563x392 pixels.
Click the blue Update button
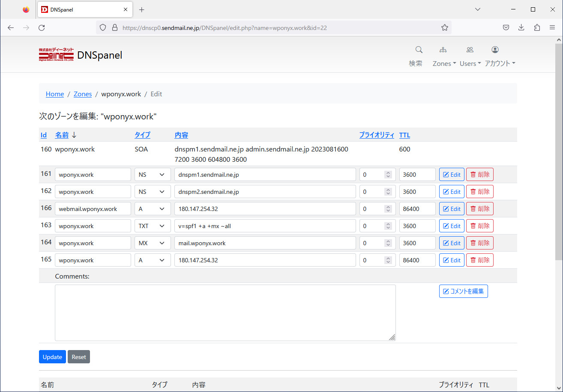coord(52,357)
